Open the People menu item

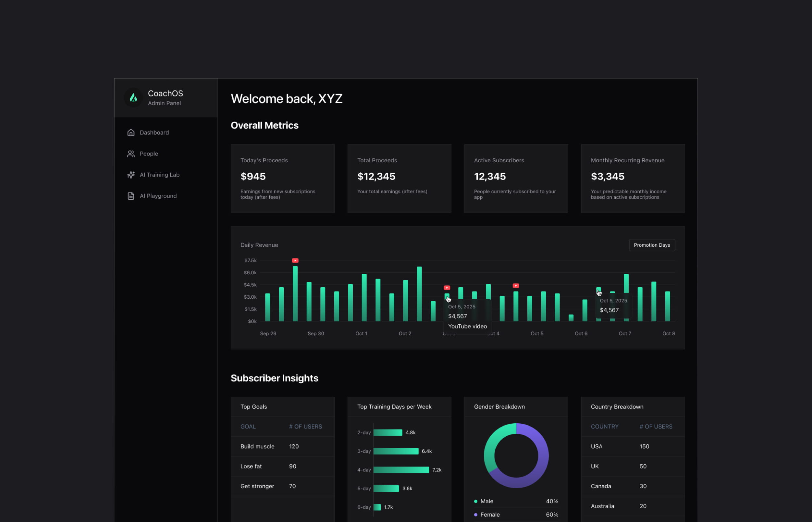149,154
